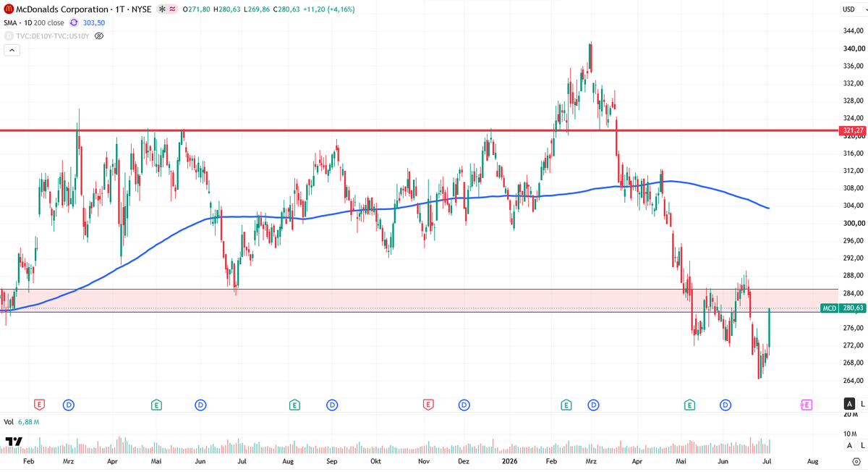This screenshot has height=472, width=868.
Task: Click the TradingView logo
Action: tap(13, 441)
